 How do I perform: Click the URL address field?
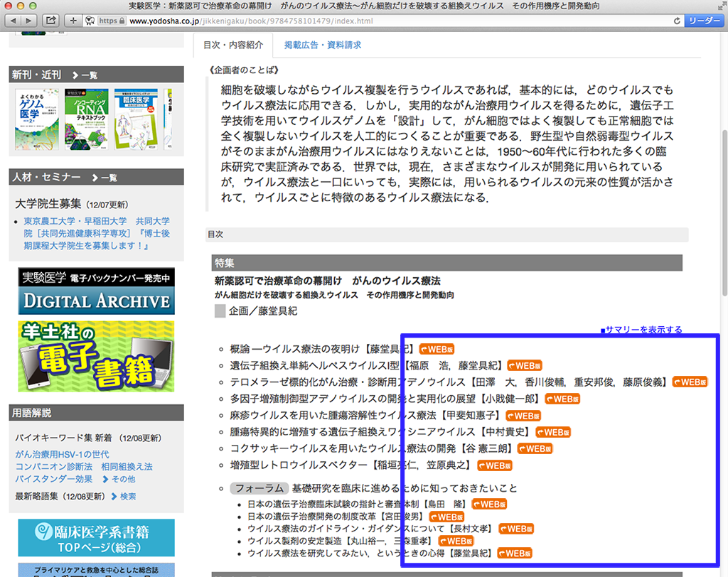coord(391,21)
